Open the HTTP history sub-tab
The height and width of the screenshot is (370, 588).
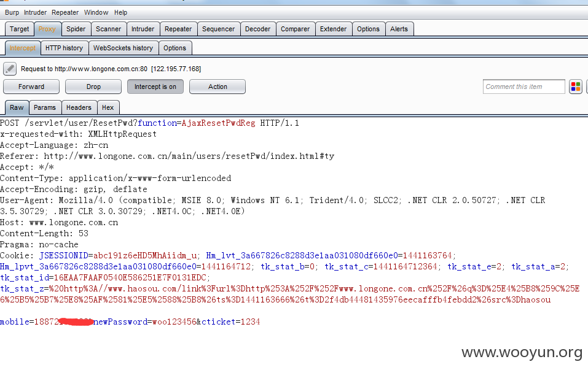tap(64, 48)
